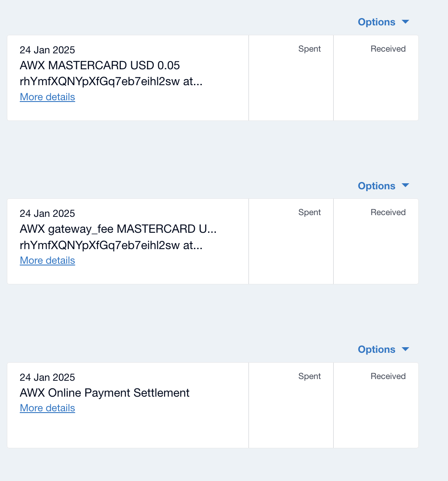Open More details for AWX Online Payment Settlement
This screenshot has height=481, width=448.
click(47, 408)
